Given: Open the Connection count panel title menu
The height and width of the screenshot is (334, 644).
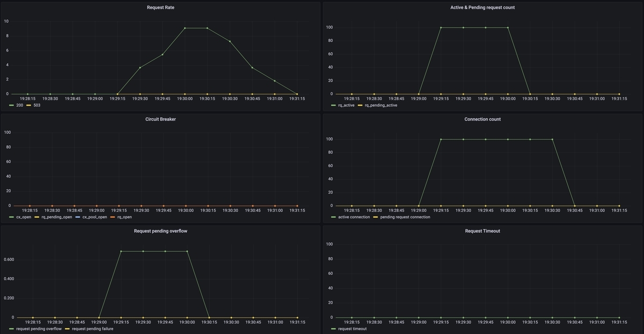Looking at the screenshot, I should pos(482,119).
